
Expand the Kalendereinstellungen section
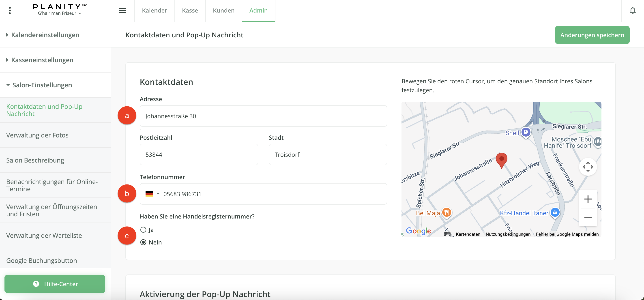45,35
